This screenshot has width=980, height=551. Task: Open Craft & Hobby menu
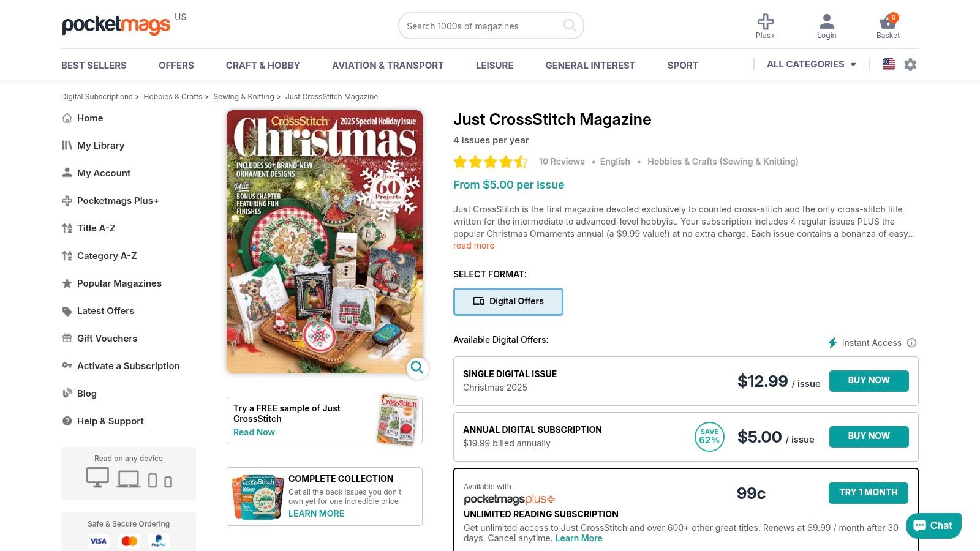click(263, 65)
